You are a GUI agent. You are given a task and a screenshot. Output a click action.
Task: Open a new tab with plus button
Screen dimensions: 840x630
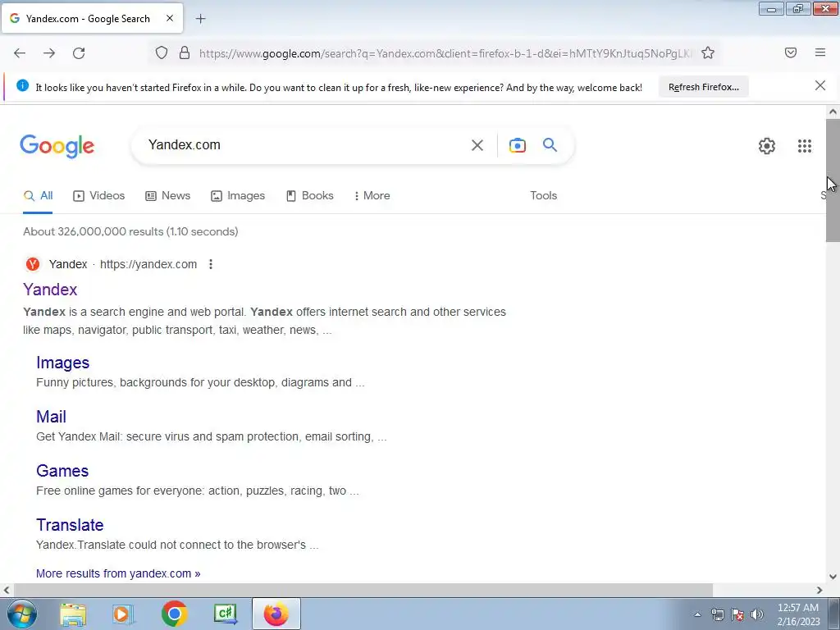pyautogui.click(x=200, y=19)
